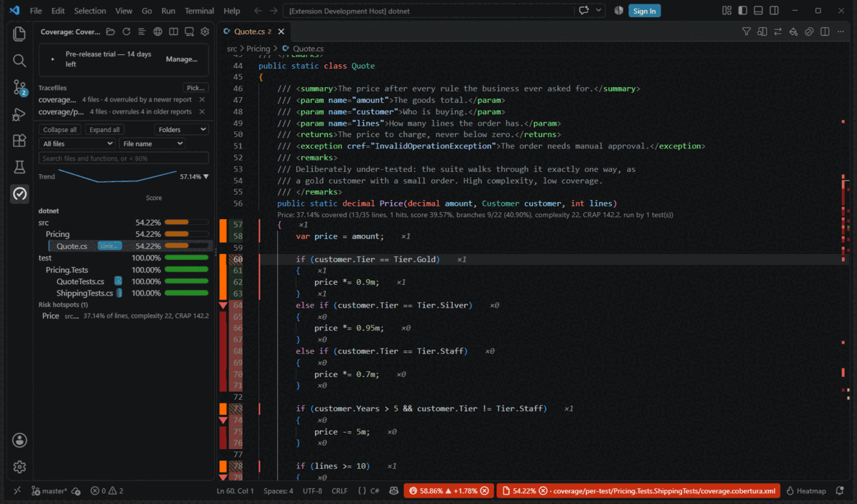Click the document preview icon in editor toolbar

[x=762, y=31]
